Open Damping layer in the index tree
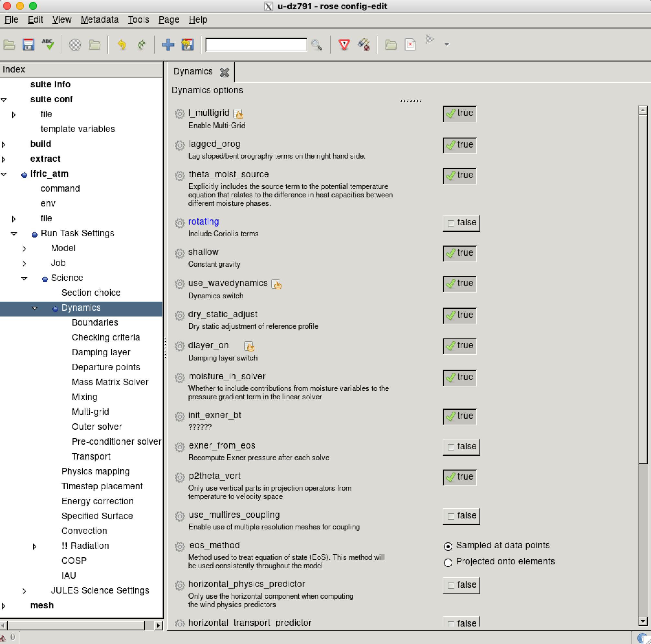Image resolution: width=651 pixels, height=644 pixels. (101, 352)
